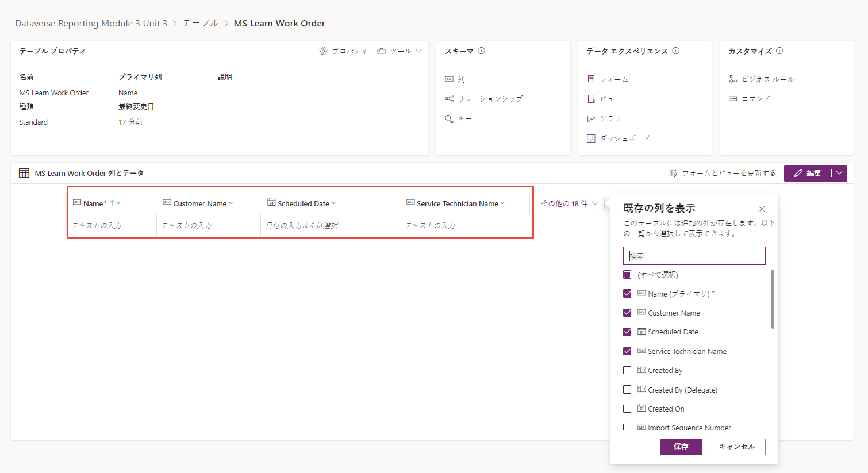Click the lookup icon beside Created By
This screenshot has width=868, height=473.
coord(642,370)
